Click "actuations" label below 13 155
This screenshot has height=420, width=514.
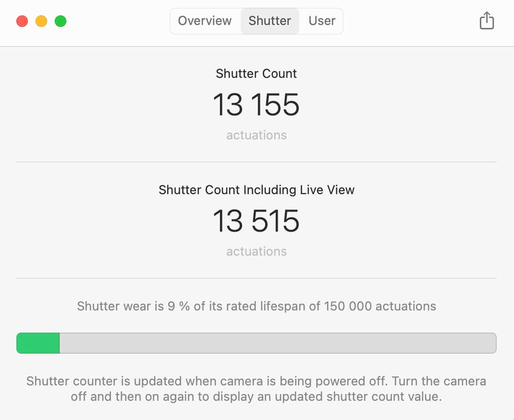[x=256, y=135]
